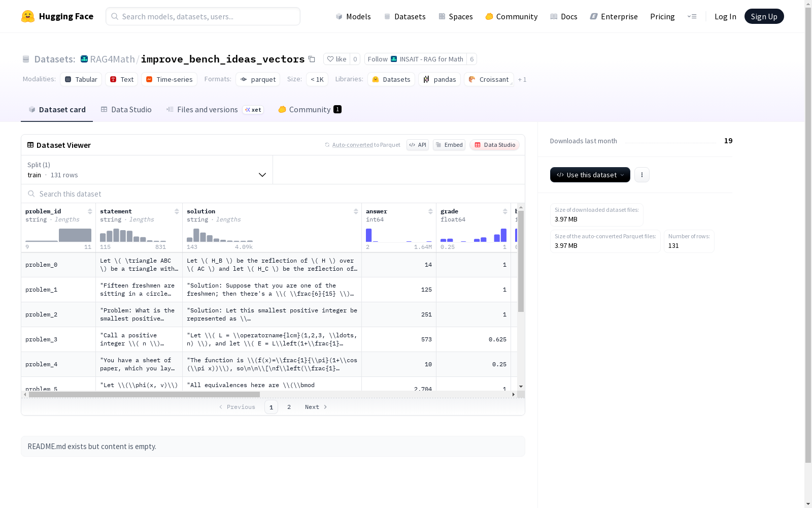
Task: Go to Datasets in the navbar
Action: pos(404,16)
